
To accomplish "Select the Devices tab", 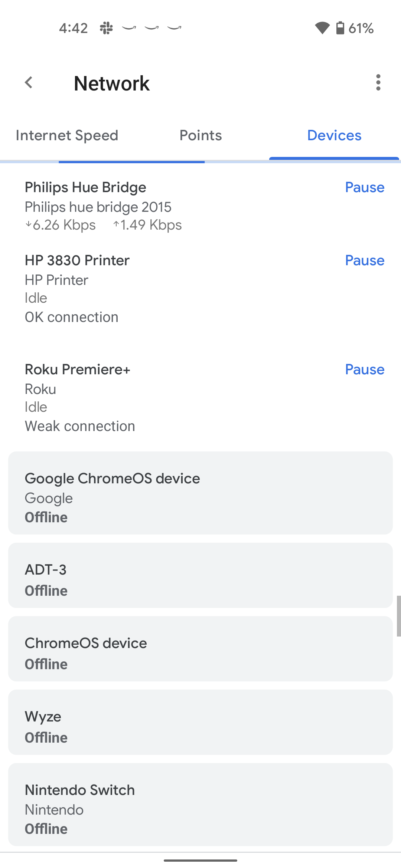I will click(x=334, y=135).
